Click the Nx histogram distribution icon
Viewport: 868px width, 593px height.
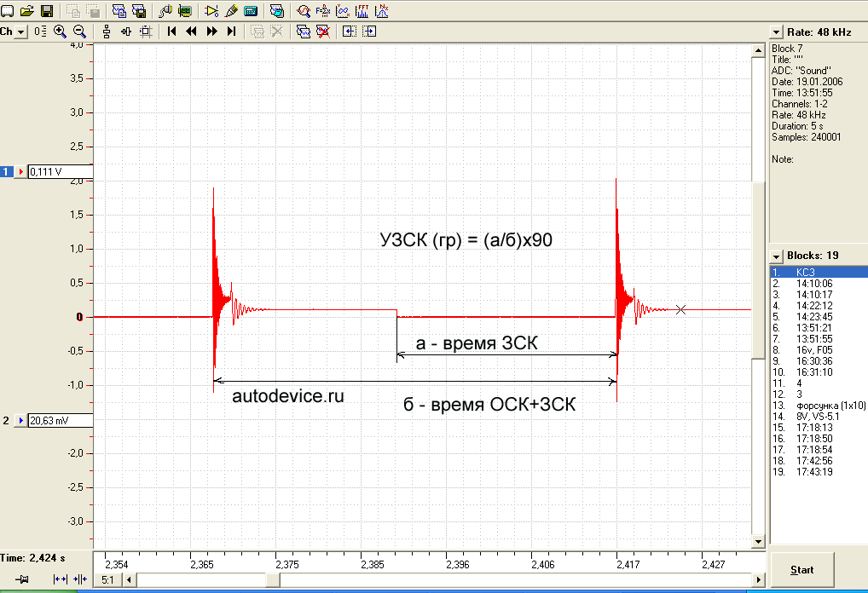coord(382,11)
